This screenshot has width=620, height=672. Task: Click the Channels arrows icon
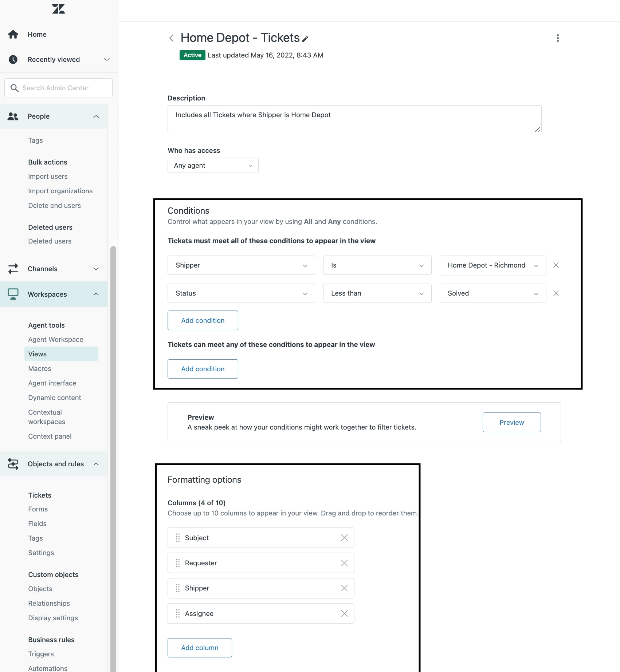(x=13, y=269)
